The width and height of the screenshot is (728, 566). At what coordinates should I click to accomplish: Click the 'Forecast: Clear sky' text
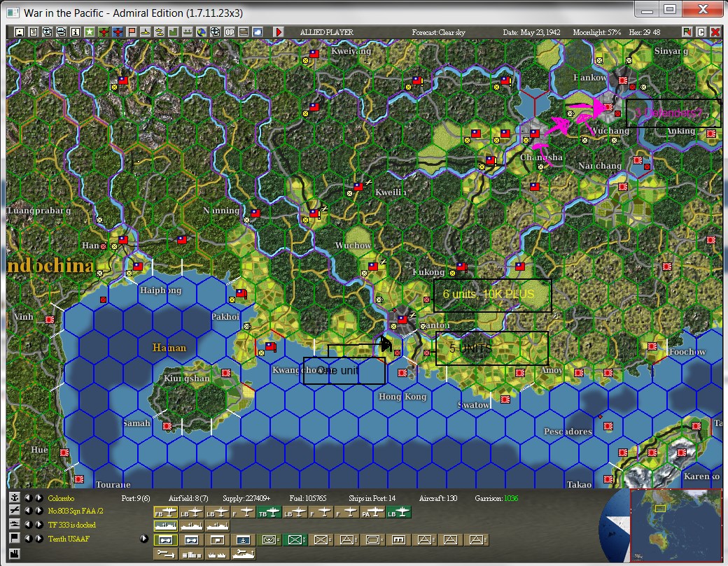(x=438, y=32)
